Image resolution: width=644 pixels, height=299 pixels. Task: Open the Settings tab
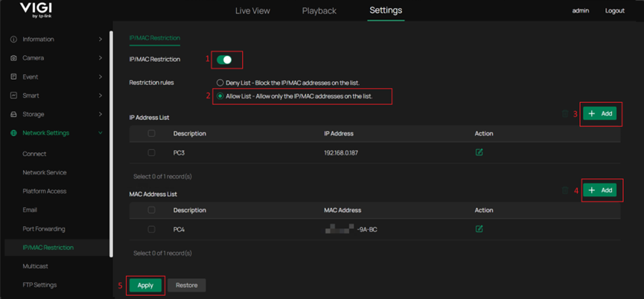[386, 10]
